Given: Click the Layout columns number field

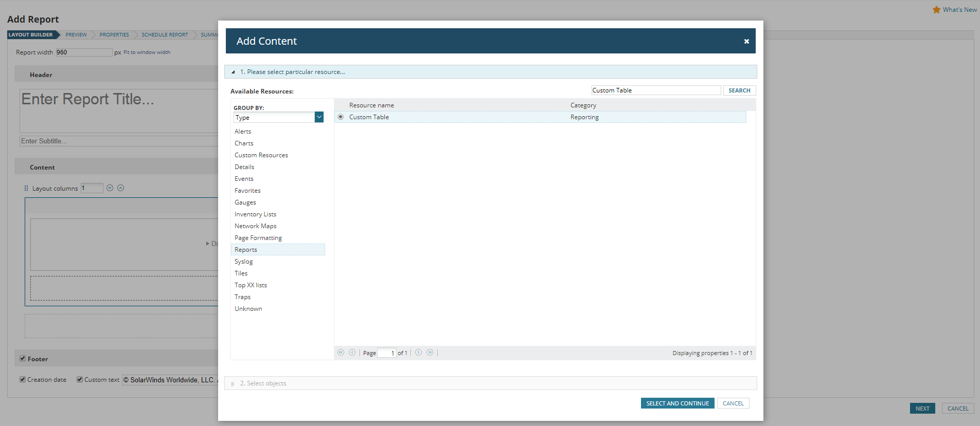Looking at the screenshot, I should pos(92,188).
